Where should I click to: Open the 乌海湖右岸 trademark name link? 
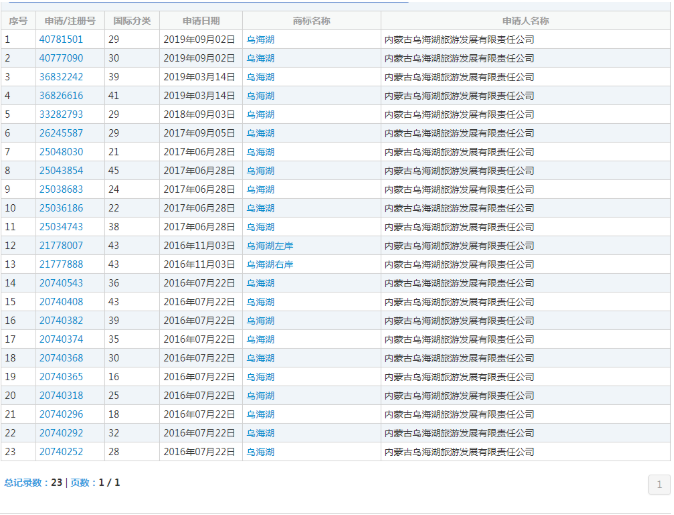(269, 264)
